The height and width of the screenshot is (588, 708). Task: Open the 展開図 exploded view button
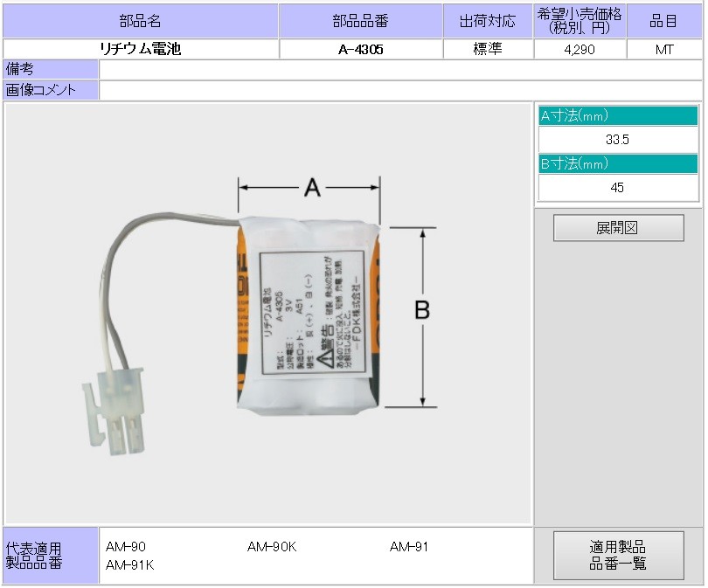pos(618,228)
